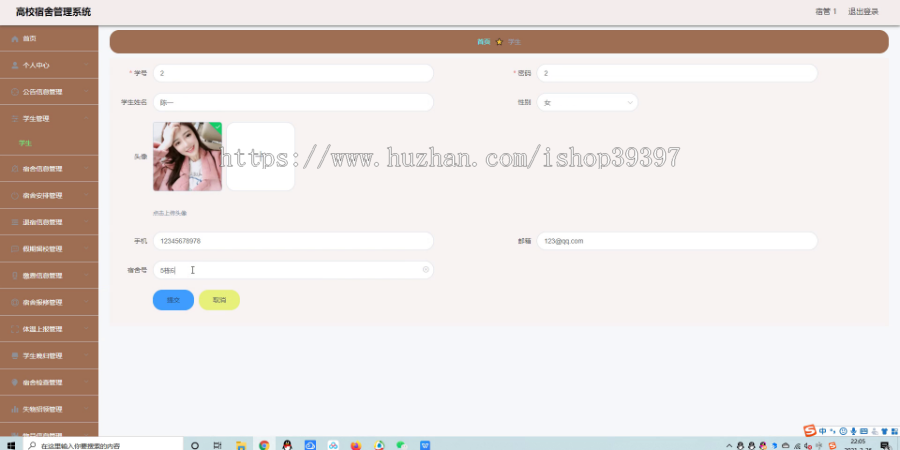The height and width of the screenshot is (450, 900).
Task: Click the Sogou input method S icon
Action: [809, 430]
